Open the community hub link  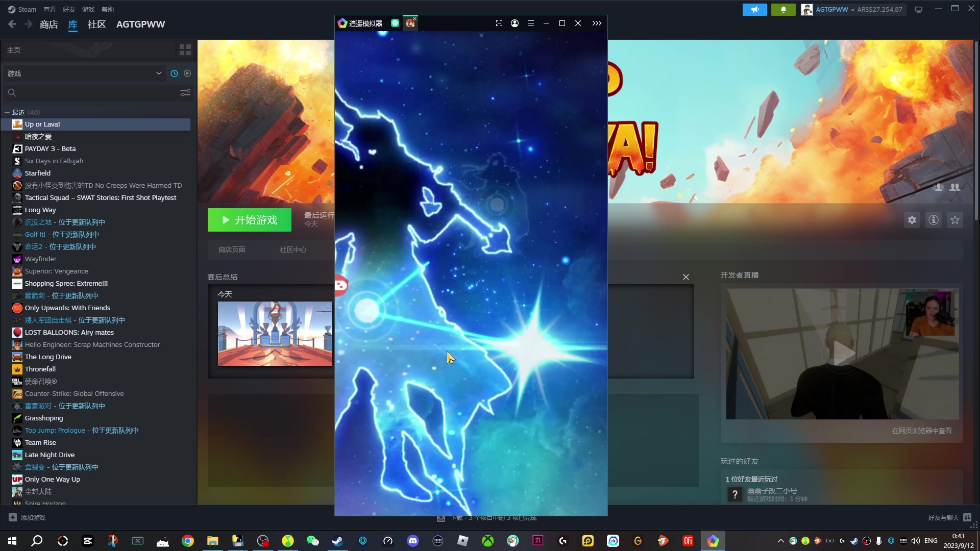(293, 249)
